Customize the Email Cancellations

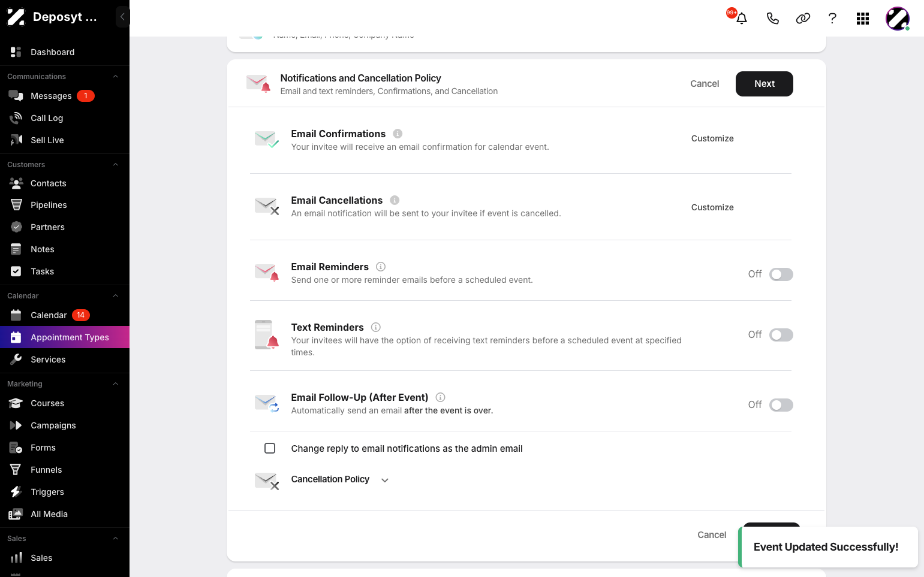(712, 207)
